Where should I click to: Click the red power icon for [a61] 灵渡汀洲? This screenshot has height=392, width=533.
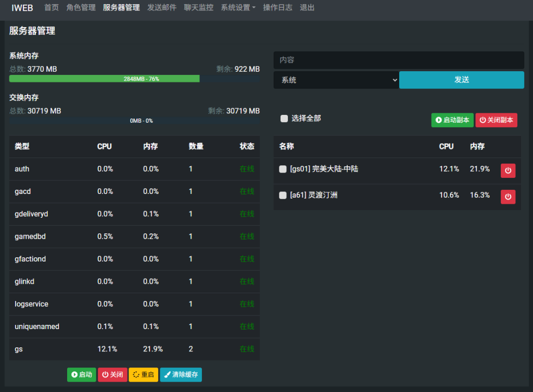(508, 197)
